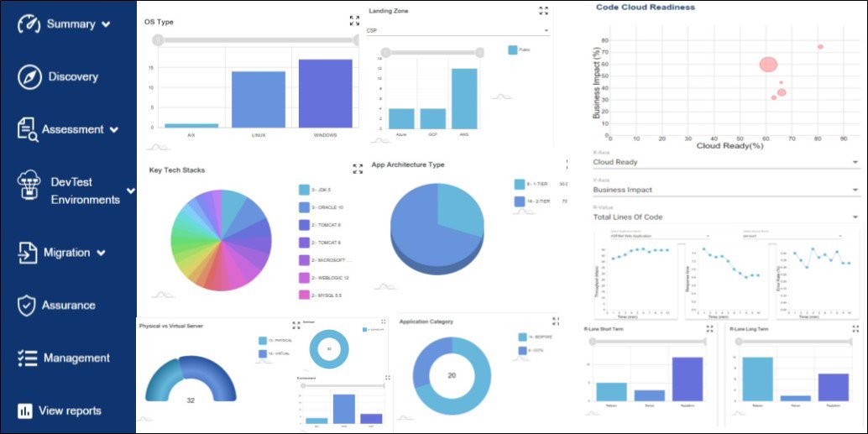Click the Assessment document-search icon

[x=29, y=129]
